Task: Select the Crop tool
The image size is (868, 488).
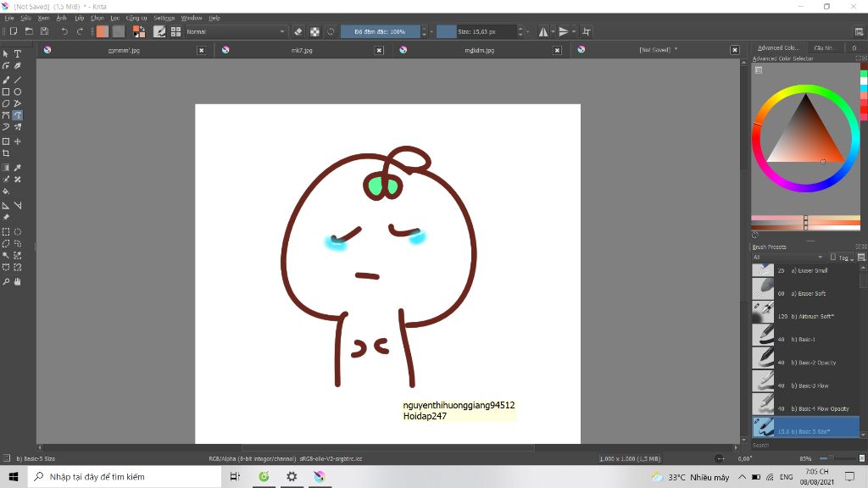Action: tap(6, 153)
